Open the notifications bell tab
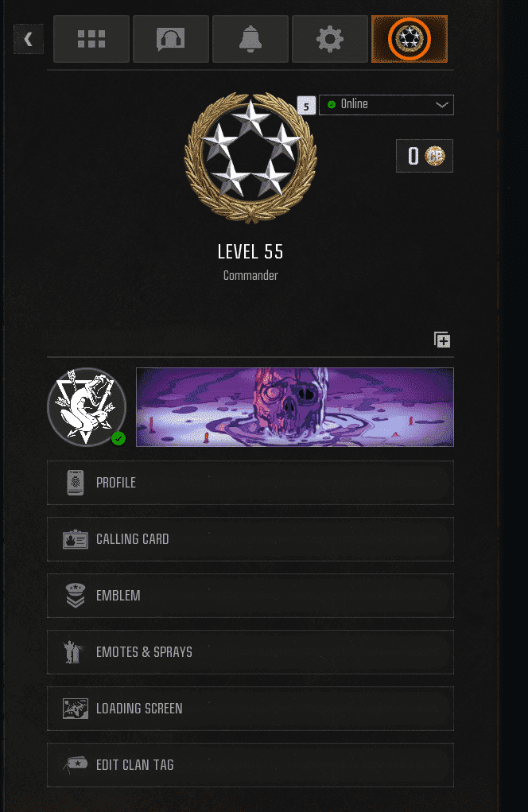 (x=250, y=39)
